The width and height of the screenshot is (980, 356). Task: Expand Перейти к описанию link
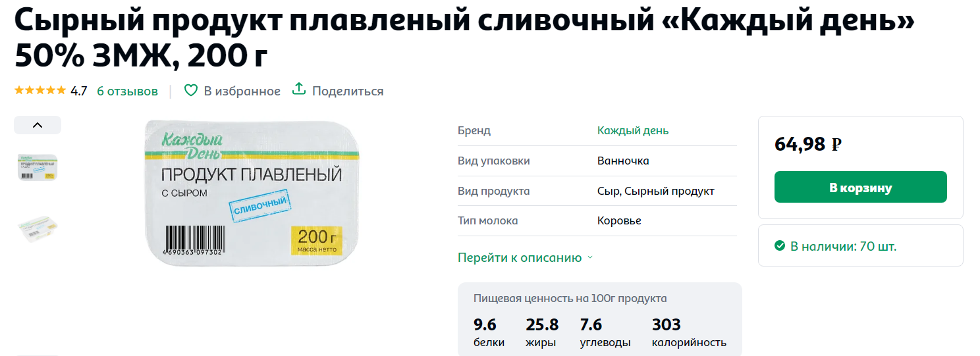coord(520,258)
